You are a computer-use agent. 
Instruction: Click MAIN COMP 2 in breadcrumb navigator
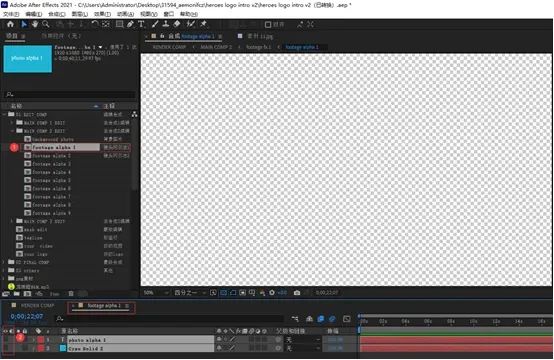[216, 47]
